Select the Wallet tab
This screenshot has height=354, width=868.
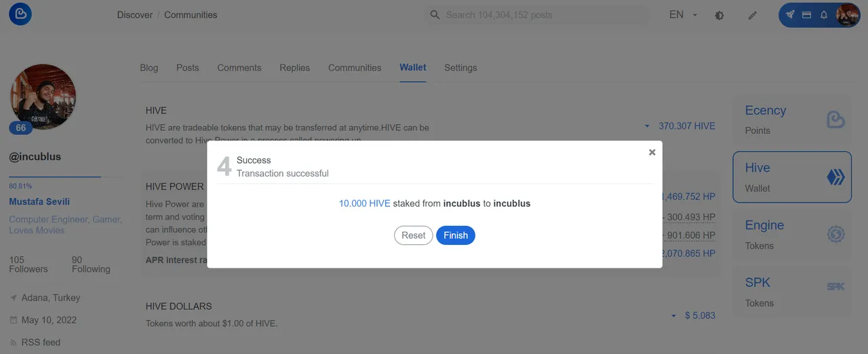pyautogui.click(x=413, y=67)
